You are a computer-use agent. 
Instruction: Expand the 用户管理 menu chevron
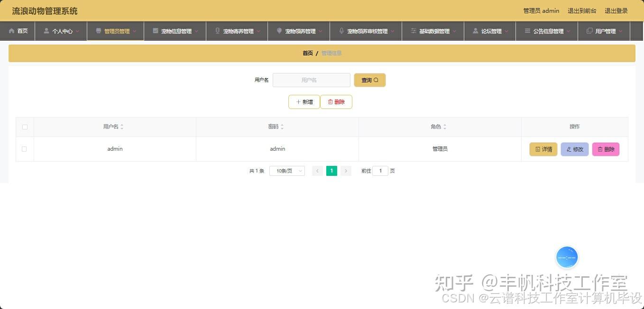tap(620, 31)
